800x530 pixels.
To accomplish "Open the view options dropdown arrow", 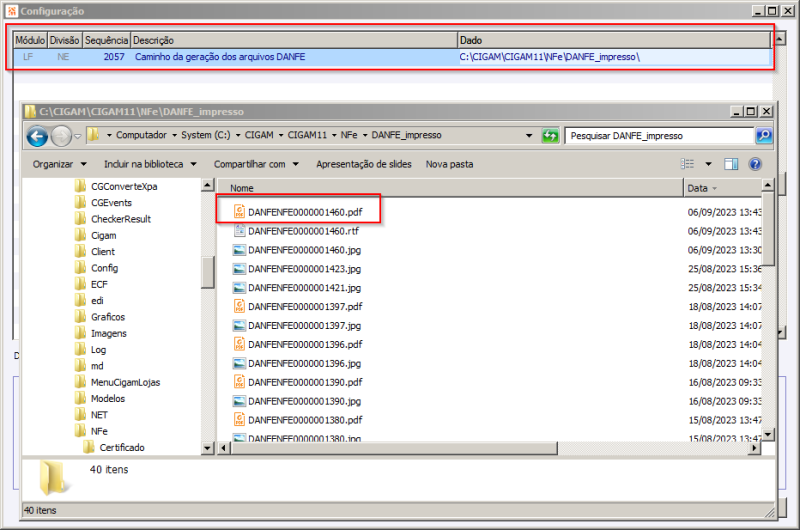I will (x=708, y=164).
